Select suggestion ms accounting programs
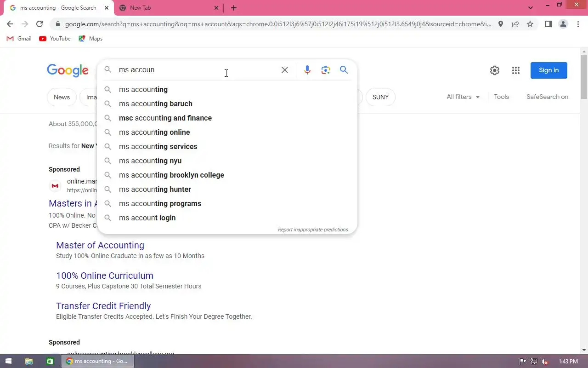The height and width of the screenshot is (368, 588). tap(227, 204)
